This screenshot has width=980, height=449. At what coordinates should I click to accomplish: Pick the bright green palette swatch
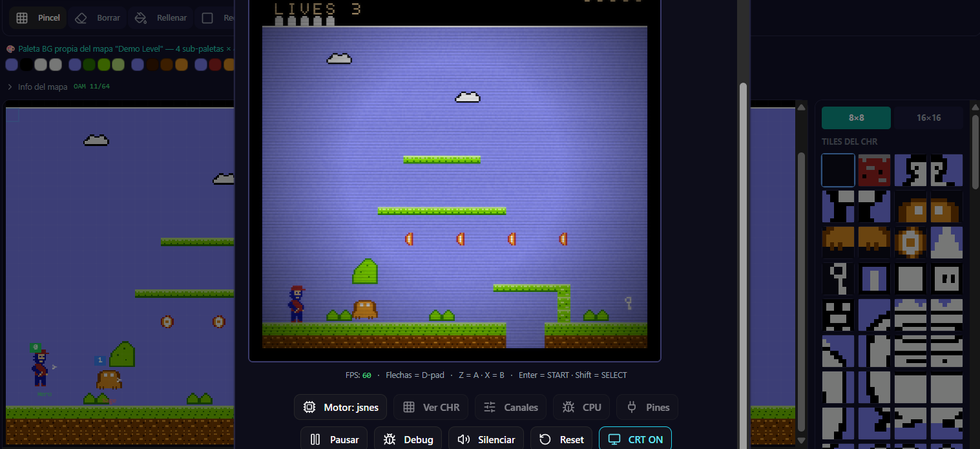click(x=103, y=65)
